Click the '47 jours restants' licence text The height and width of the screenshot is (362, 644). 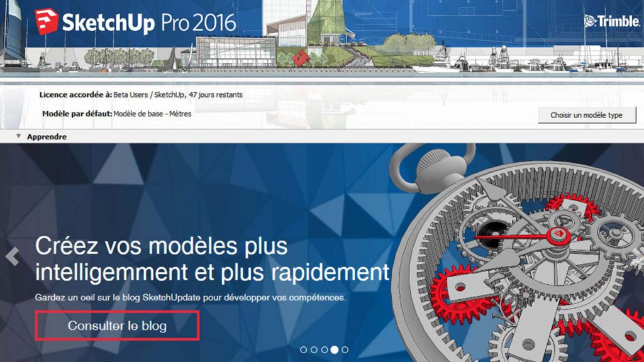216,95
